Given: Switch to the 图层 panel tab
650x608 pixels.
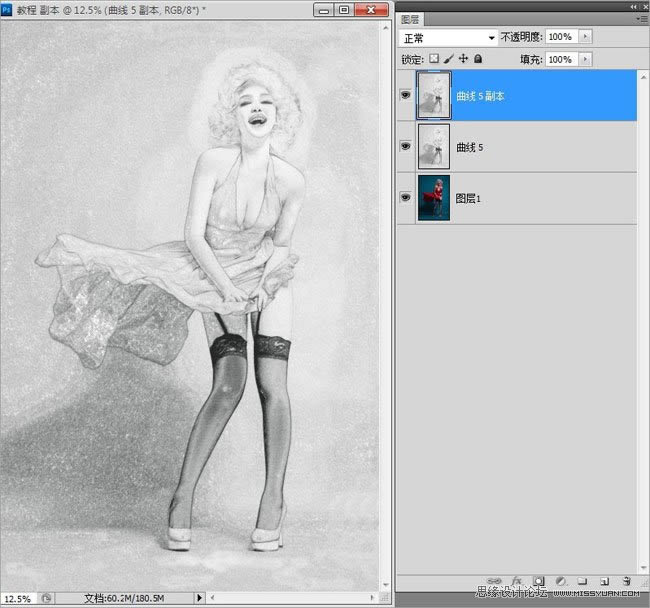Looking at the screenshot, I should [410, 18].
